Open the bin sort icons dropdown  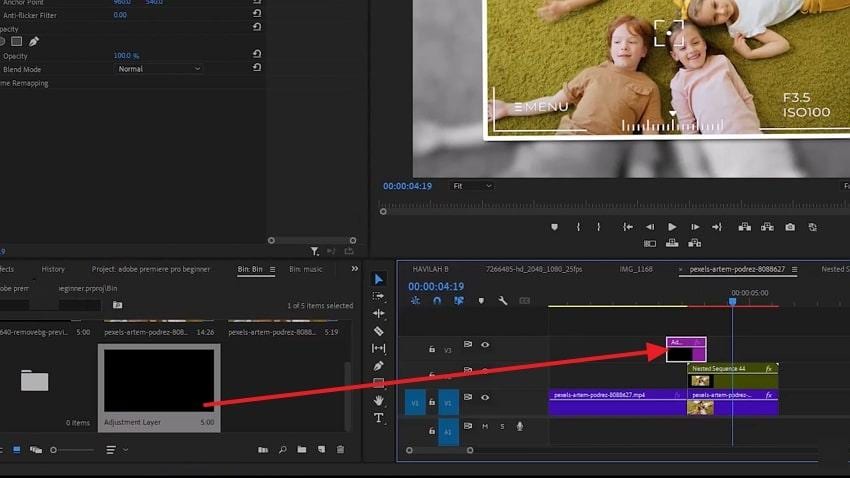117,450
